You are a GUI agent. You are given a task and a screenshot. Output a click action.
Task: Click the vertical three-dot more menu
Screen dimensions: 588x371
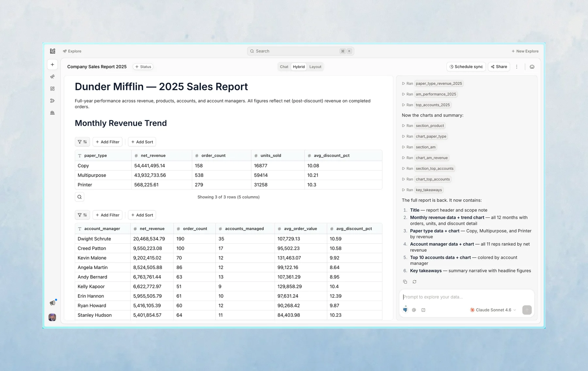(x=517, y=67)
